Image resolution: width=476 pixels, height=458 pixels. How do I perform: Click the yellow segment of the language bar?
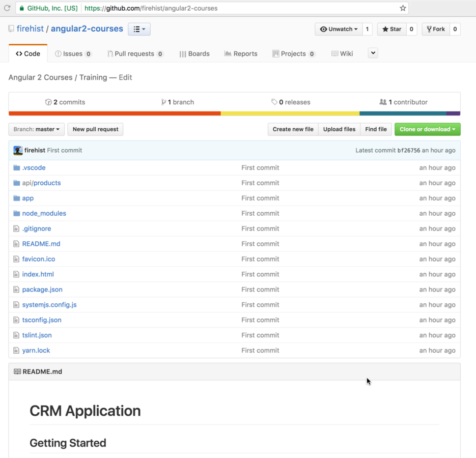pos(290,113)
